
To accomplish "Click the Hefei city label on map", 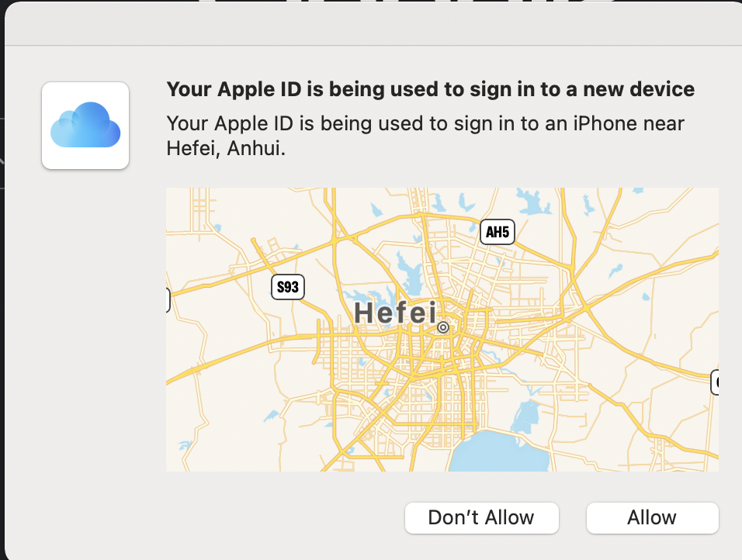I will 395,313.
